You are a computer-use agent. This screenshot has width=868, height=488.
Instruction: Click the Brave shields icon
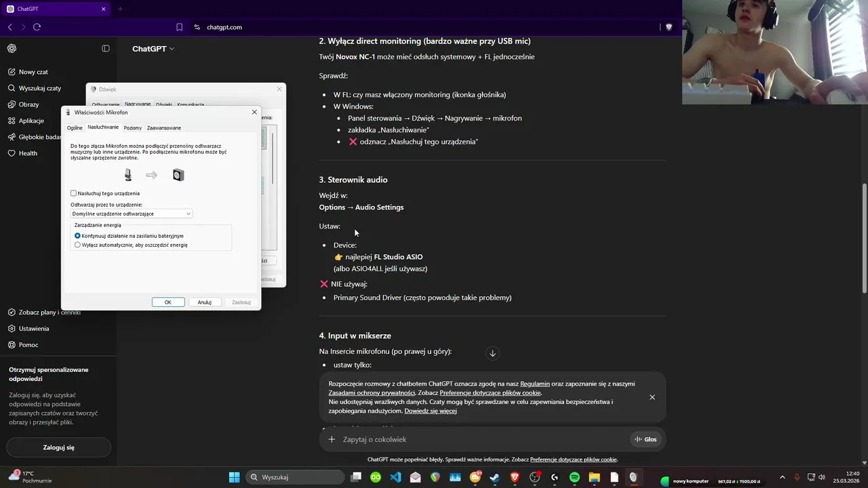pyautogui.click(x=669, y=27)
